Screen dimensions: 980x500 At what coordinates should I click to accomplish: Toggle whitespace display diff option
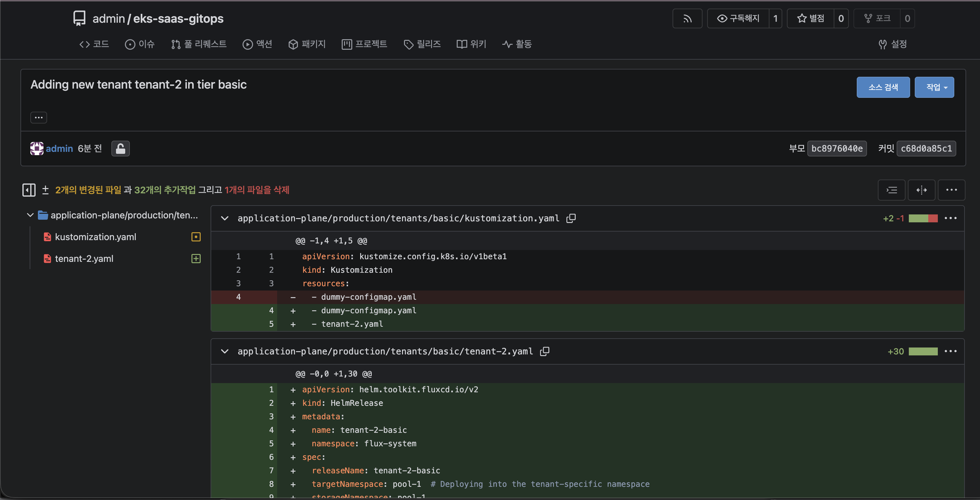tap(891, 190)
